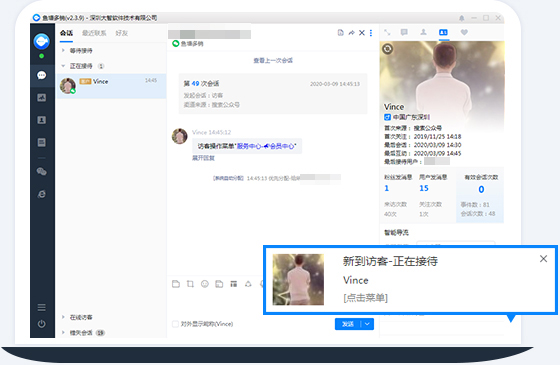The width and height of the screenshot is (560, 365).
Task: Select the Vince conversation in the list
Action: [111, 86]
